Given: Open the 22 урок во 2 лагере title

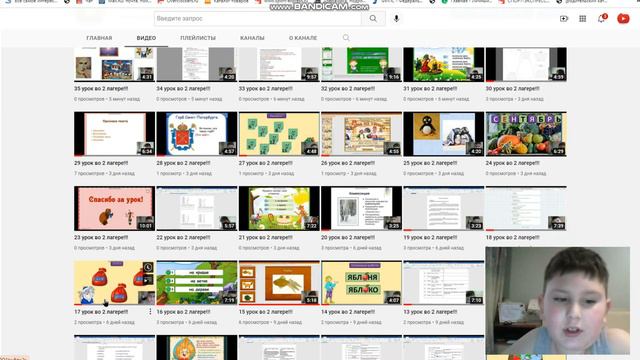Looking at the screenshot, I should (183, 237).
